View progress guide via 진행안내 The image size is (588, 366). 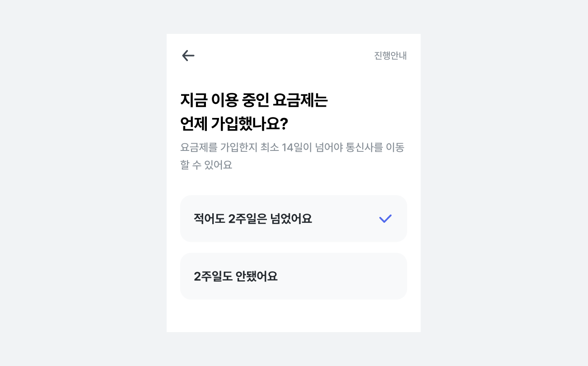pyautogui.click(x=390, y=56)
